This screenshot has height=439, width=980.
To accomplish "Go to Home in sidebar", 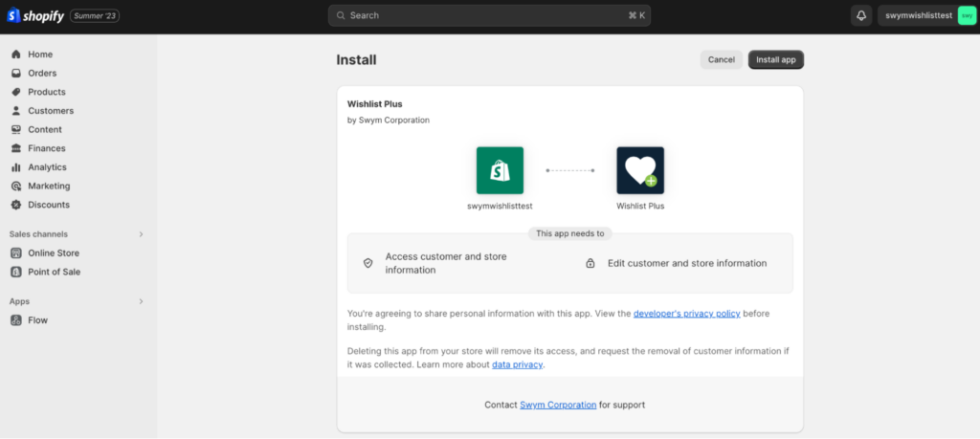I will (x=40, y=55).
